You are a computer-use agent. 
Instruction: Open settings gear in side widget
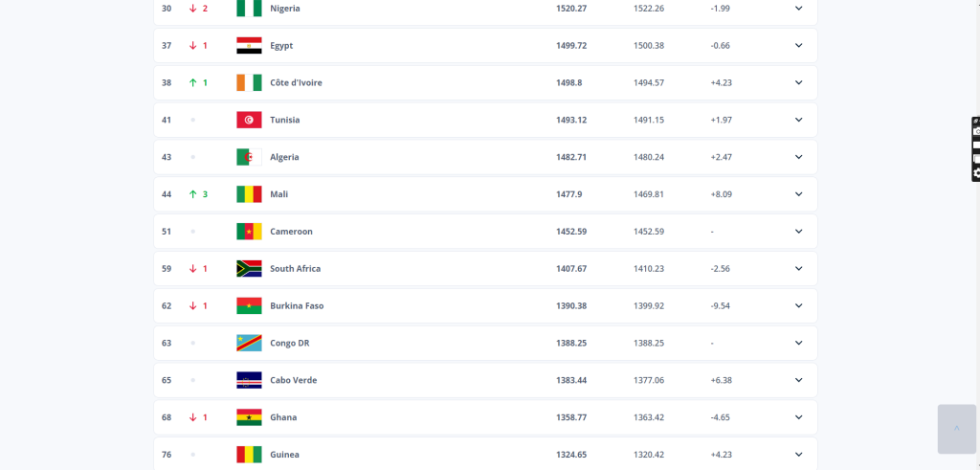click(976, 173)
